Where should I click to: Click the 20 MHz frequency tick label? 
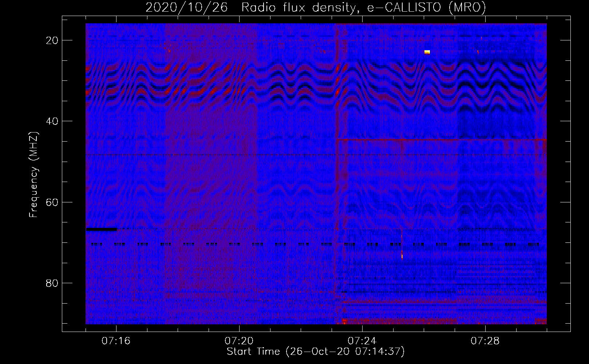(x=52, y=40)
